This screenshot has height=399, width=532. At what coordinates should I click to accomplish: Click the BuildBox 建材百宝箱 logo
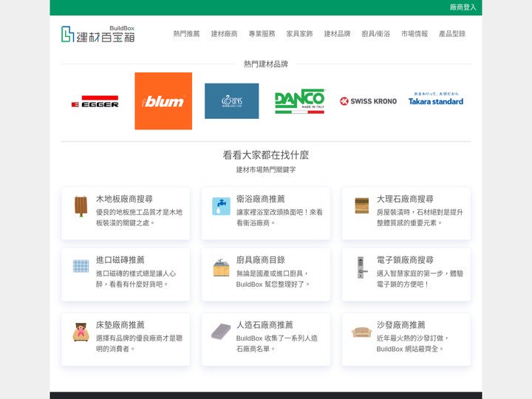click(98, 34)
